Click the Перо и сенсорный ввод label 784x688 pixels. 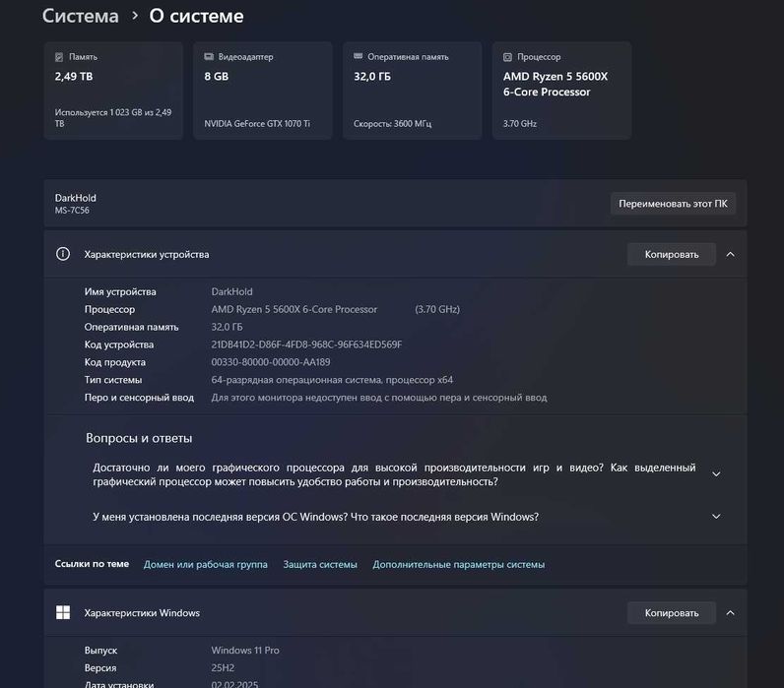coord(139,398)
